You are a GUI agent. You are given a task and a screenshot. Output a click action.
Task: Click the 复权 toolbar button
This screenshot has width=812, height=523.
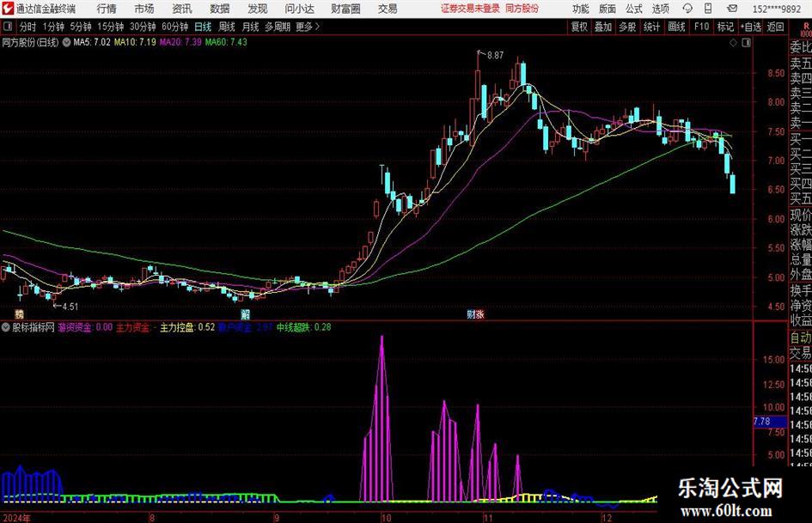[x=579, y=27]
